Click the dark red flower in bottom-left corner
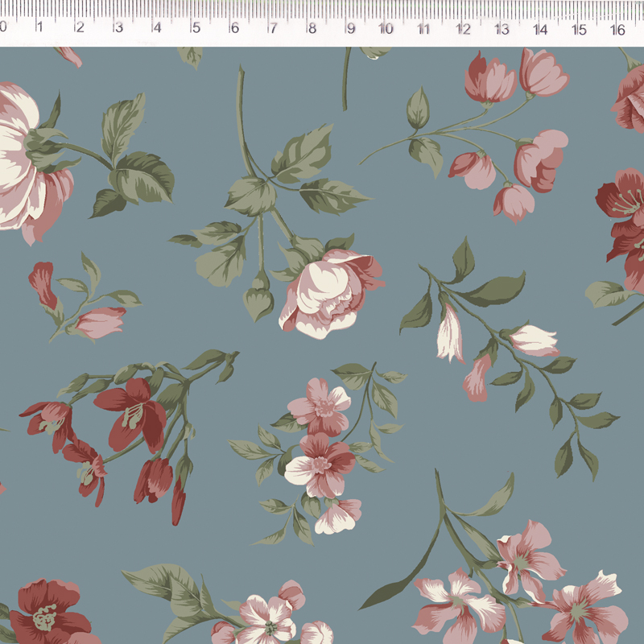This screenshot has height=644, width=644. click(x=48, y=612)
